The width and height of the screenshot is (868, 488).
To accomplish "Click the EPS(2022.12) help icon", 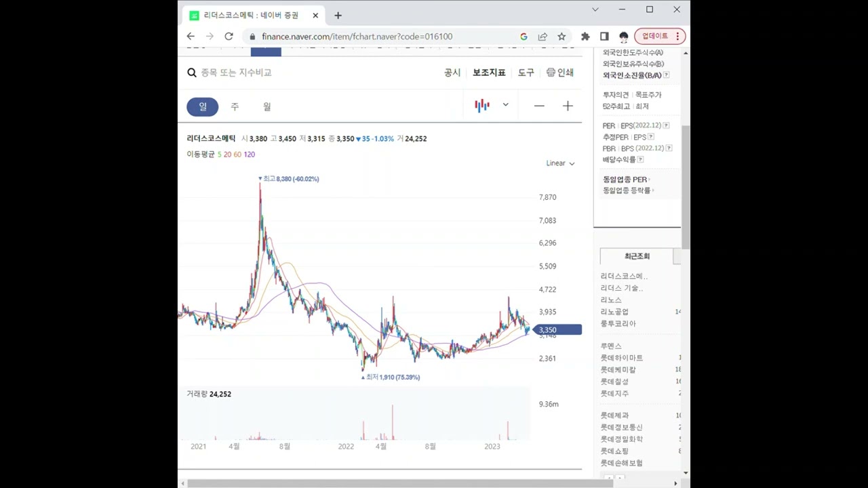I will (x=666, y=125).
